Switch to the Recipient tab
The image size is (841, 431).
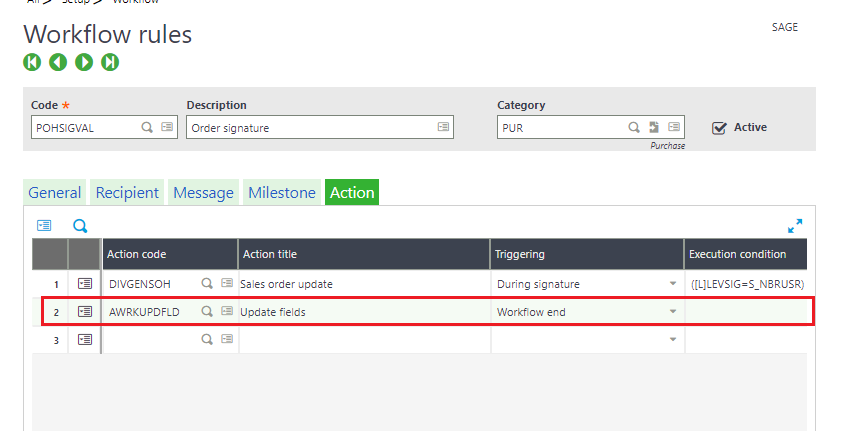pos(127,192)
